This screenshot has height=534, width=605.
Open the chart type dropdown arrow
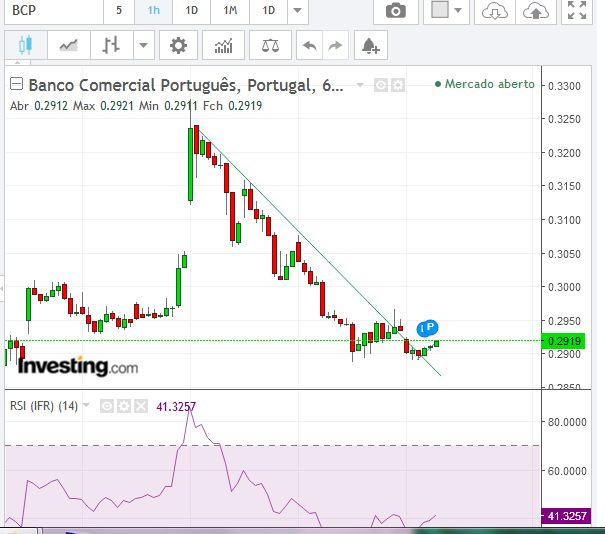click(x=144, y=46)
